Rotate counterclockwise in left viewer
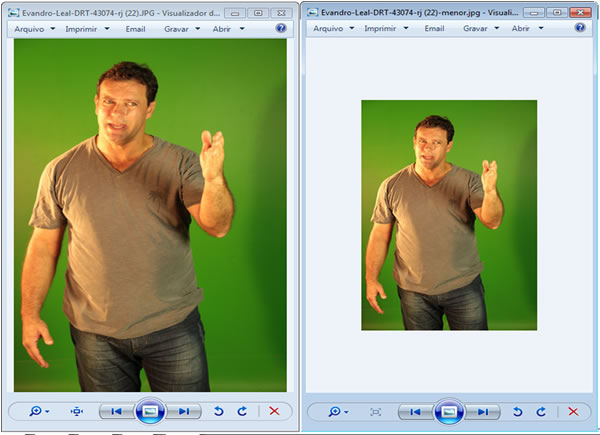 tap(218, 411)
